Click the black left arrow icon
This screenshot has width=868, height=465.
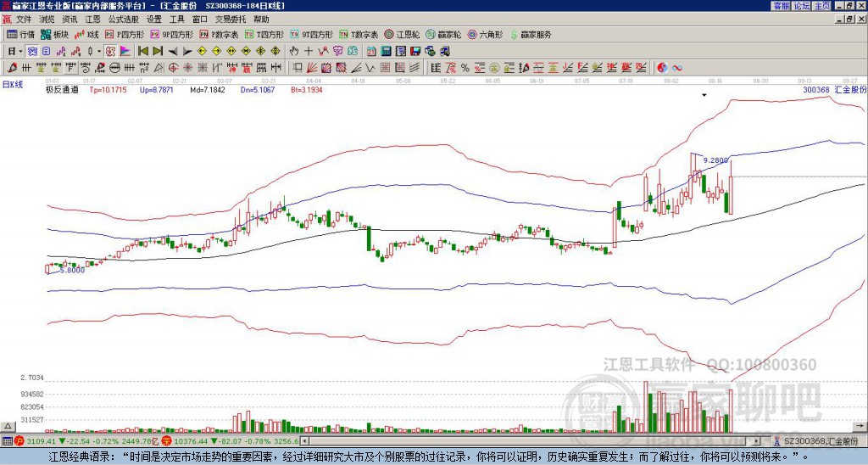[173, 52]
